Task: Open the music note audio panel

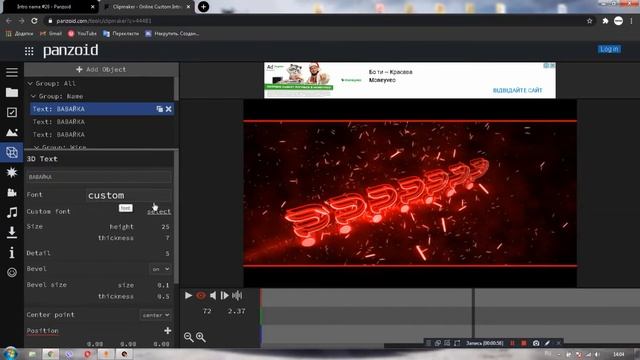Action: 12,212
